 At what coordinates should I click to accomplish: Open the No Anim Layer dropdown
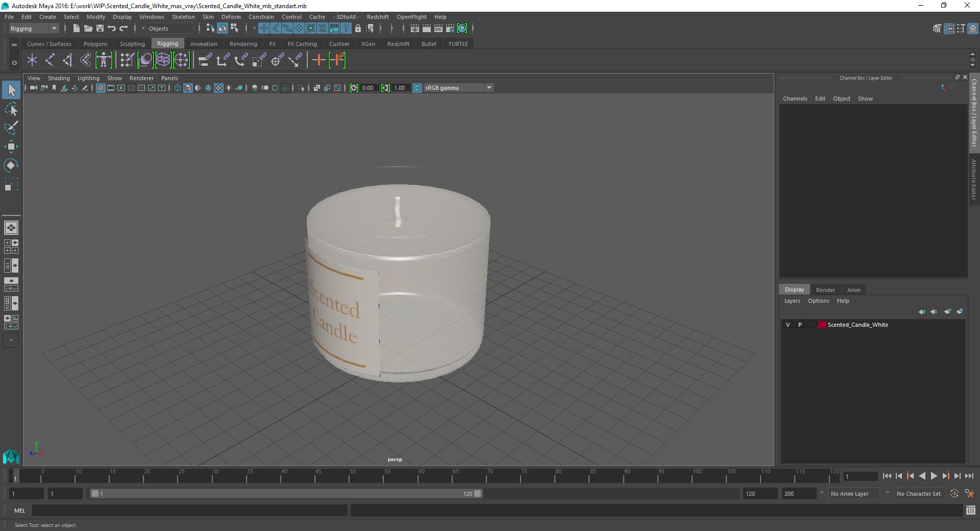point(854,494)
